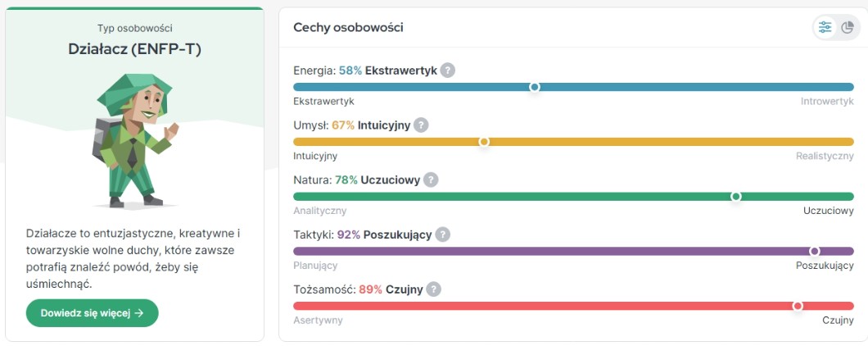Click the Introwertyk label
Viewport: 868px width, 346px height.
tap(827, 101)
